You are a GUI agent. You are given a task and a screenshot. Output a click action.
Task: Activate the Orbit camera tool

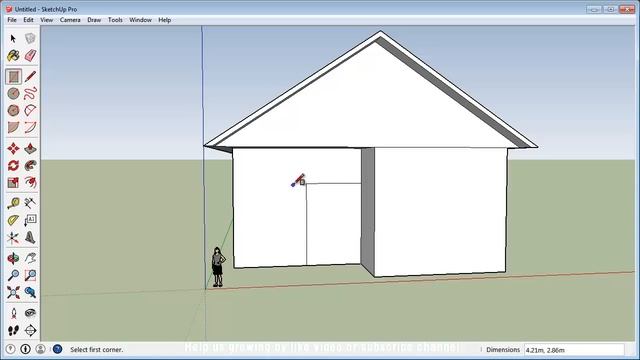tap(13, 258)
